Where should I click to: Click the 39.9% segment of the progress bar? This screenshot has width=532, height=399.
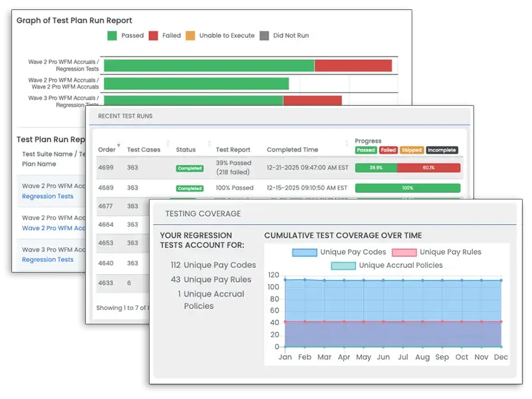coord(376,168)
